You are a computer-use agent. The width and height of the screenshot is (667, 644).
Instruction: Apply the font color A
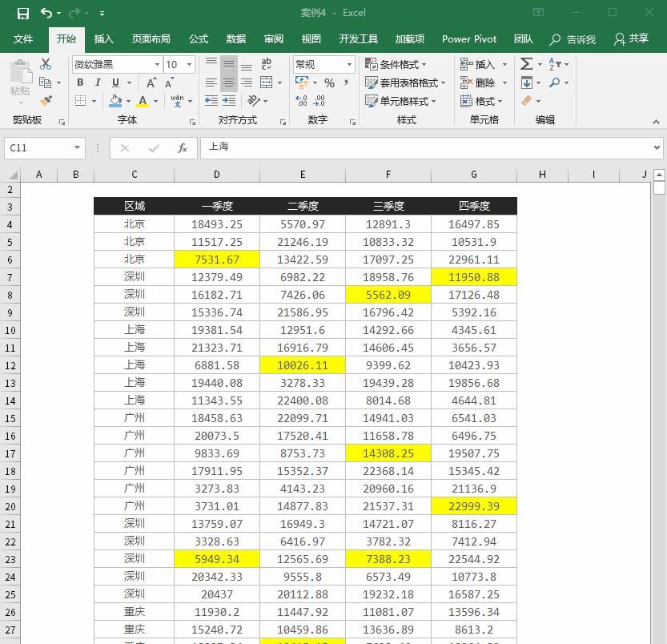(143, 101)
